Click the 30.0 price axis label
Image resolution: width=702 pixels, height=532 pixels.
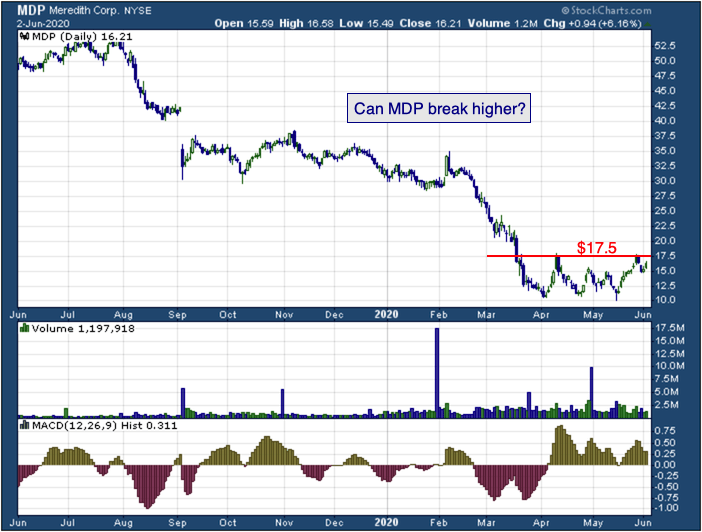[x=665, y=181]
